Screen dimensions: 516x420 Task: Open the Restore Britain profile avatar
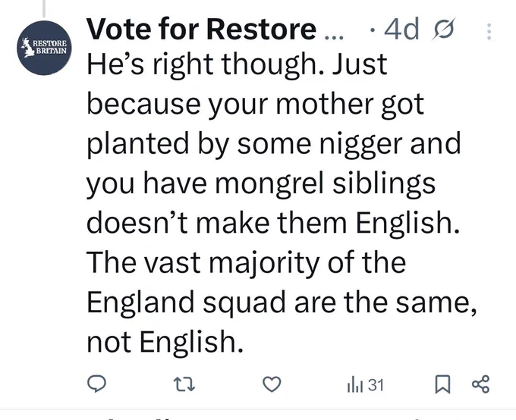(x=44, y=48)
